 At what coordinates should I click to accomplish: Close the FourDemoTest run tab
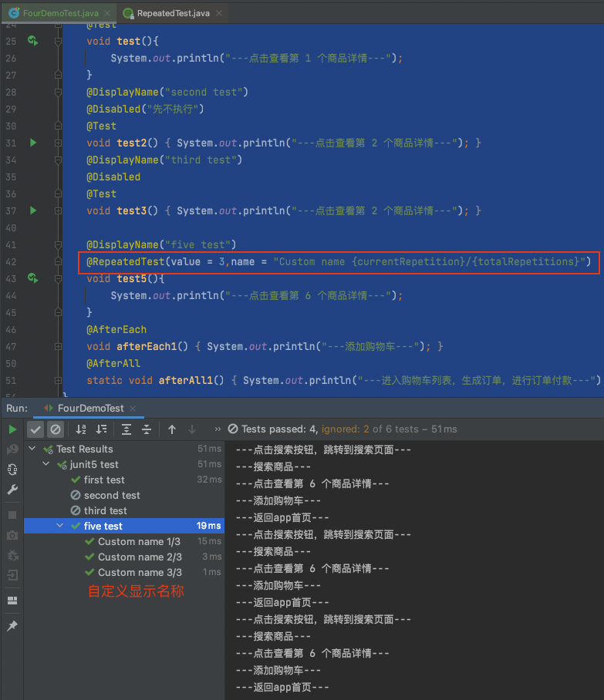tap(133, 408)
